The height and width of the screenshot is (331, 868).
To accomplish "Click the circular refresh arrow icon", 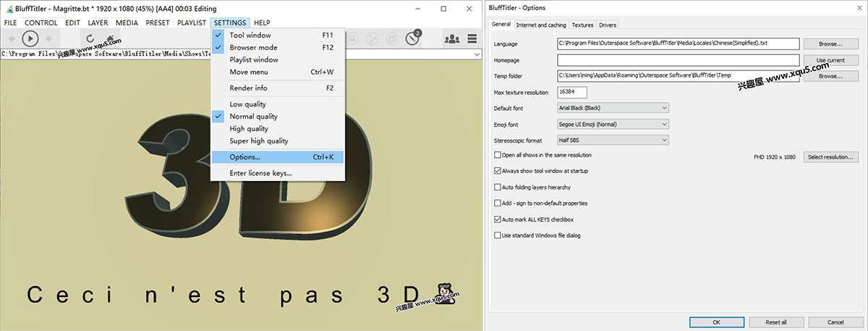I will point(90,38).
